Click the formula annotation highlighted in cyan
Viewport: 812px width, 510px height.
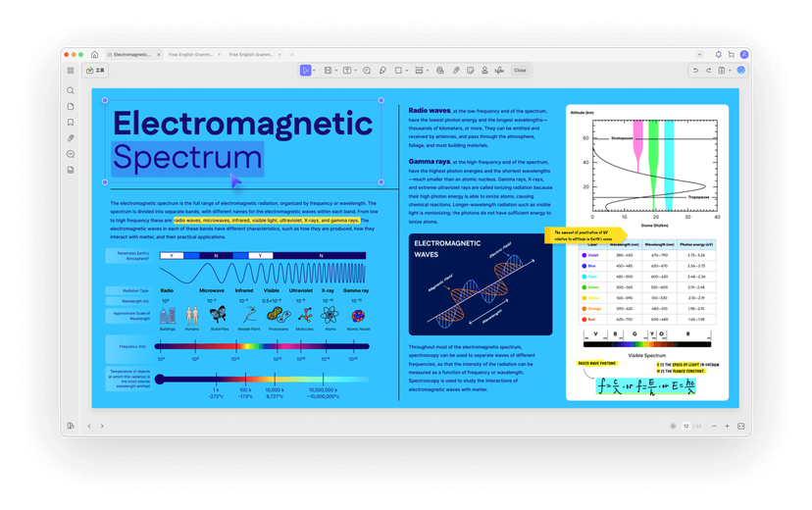pos(645,386)
